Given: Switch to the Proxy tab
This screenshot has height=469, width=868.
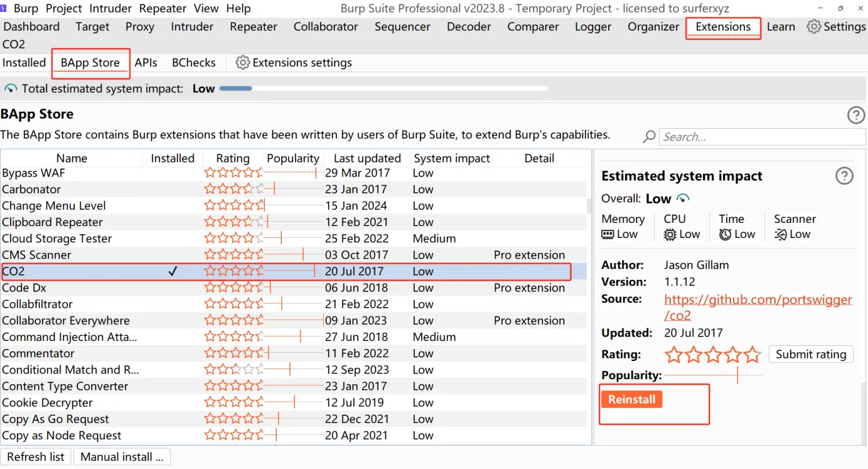Looking at the screenshot, I should pos(140,26).
